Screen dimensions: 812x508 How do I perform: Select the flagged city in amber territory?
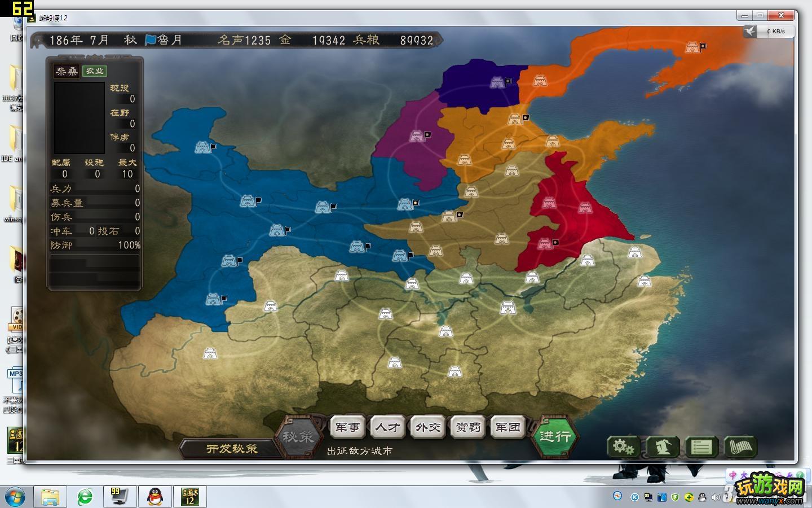514,119
